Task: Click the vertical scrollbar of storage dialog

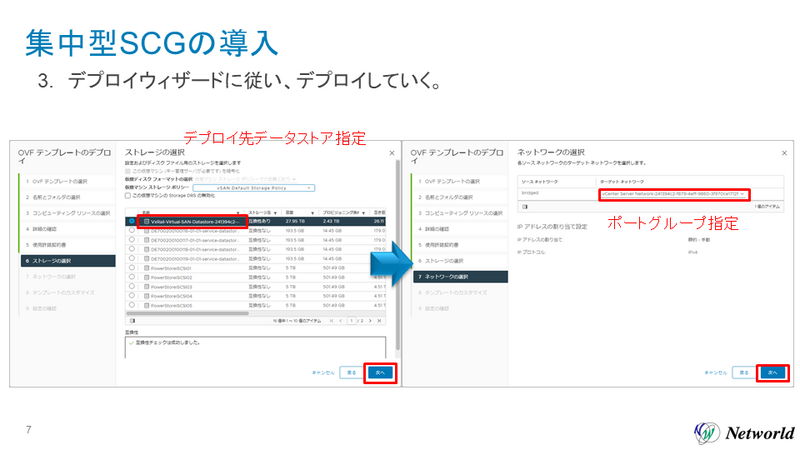Action: (x=397, y=255)
